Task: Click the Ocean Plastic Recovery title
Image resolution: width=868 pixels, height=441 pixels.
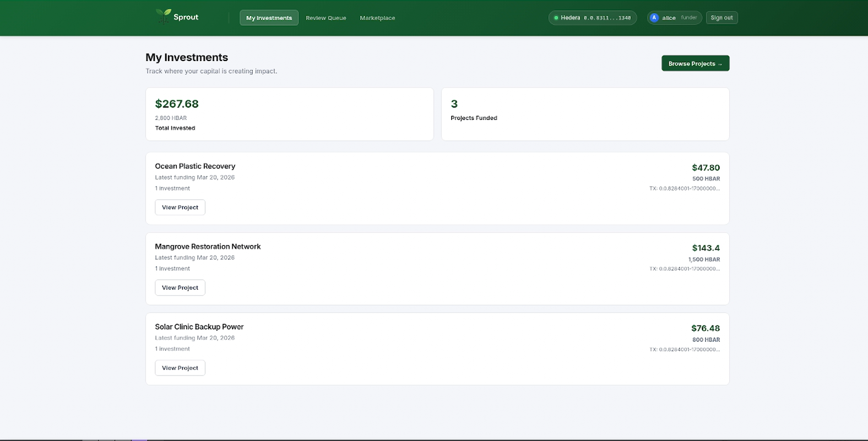Action: pyautogui.click(x=195, y=166)
